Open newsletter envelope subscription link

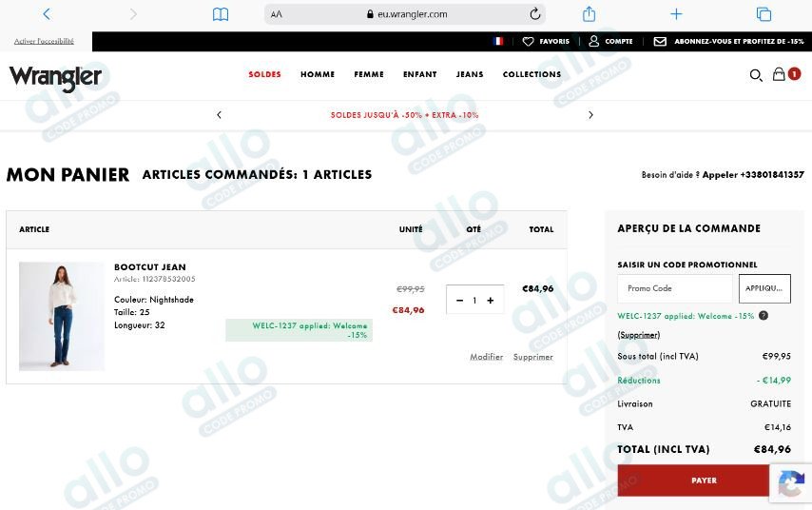pos(728,41)
